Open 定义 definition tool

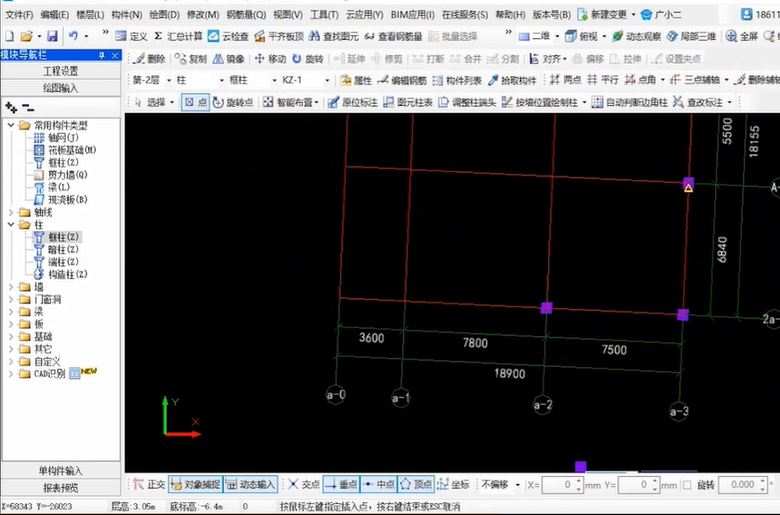click(131, 36)
